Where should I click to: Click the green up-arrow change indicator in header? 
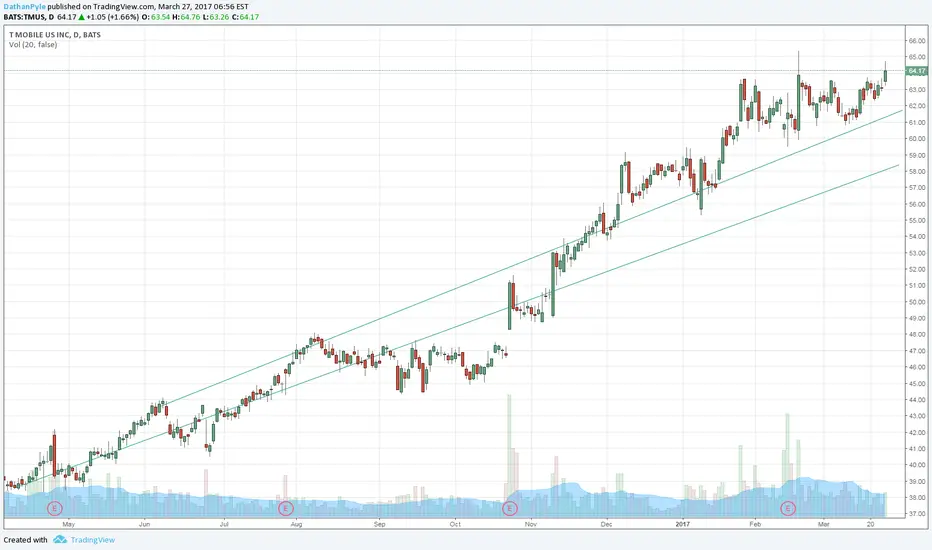[81, 17]
